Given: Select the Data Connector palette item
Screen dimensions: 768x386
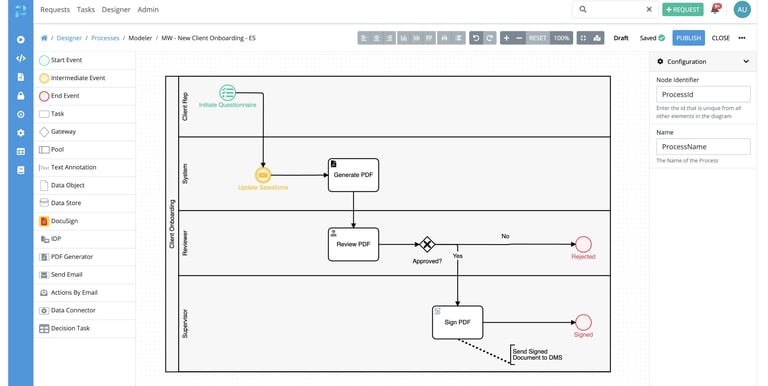Looking at the screenshot, I should (x=85, y=310).
